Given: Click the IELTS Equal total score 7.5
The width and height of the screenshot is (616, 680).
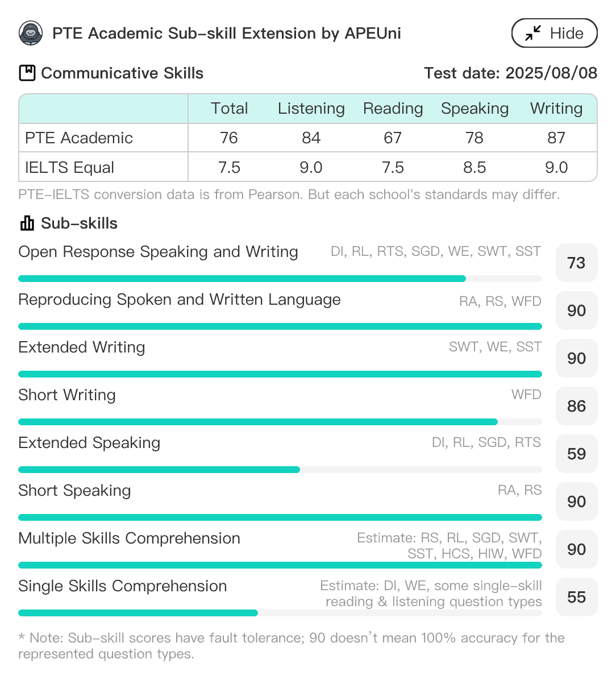Looking at the screenshot, I should [x=230, y=167].
